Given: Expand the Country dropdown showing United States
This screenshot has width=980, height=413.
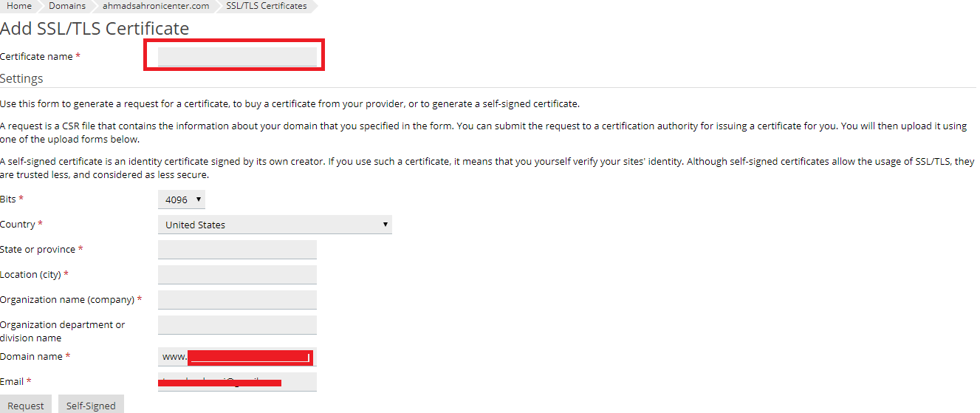Looking at the screenshot, I should pyautogui.click(x=275, y=225).
